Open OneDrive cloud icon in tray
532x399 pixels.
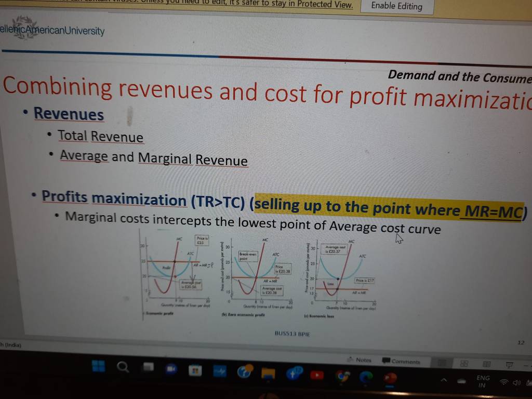pos(462,381)
